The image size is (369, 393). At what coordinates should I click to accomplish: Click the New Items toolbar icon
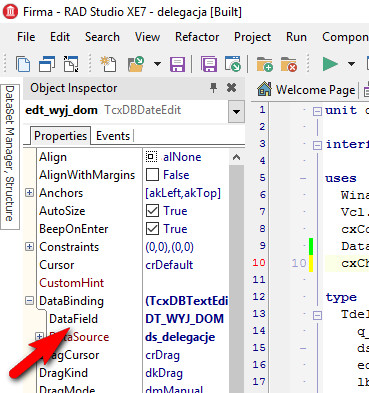(23, 64)
